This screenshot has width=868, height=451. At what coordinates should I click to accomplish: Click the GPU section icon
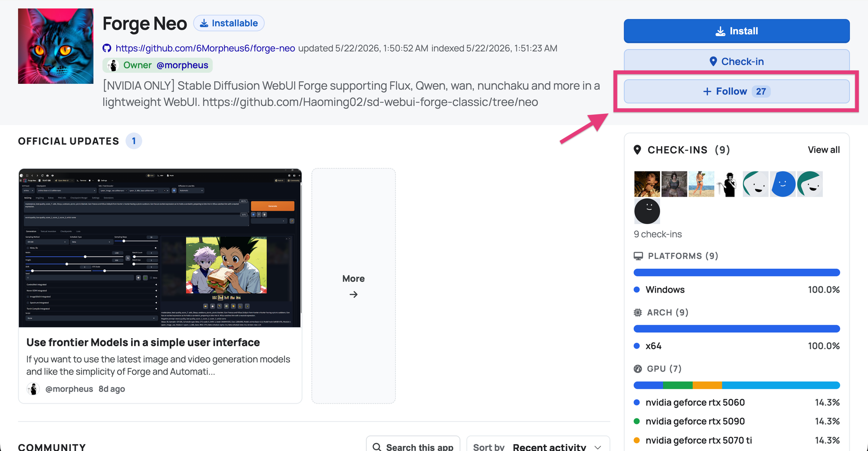tap(638, 369)
